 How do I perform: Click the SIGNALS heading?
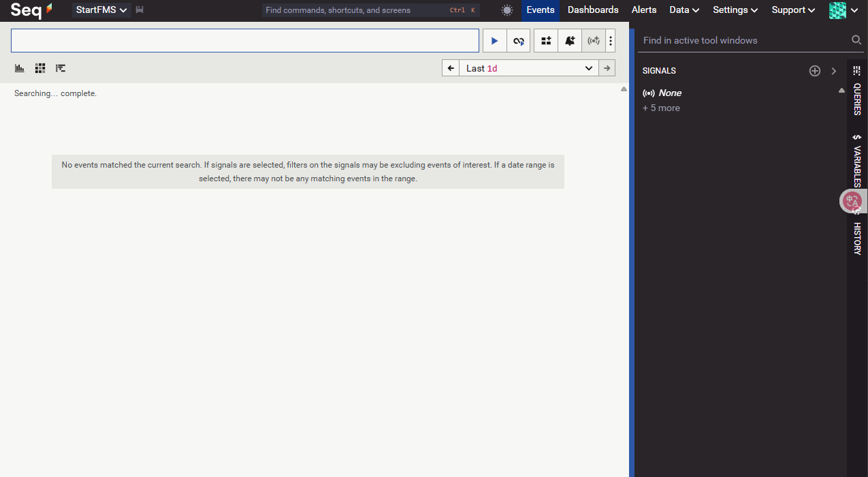click(x=659, y=71)
